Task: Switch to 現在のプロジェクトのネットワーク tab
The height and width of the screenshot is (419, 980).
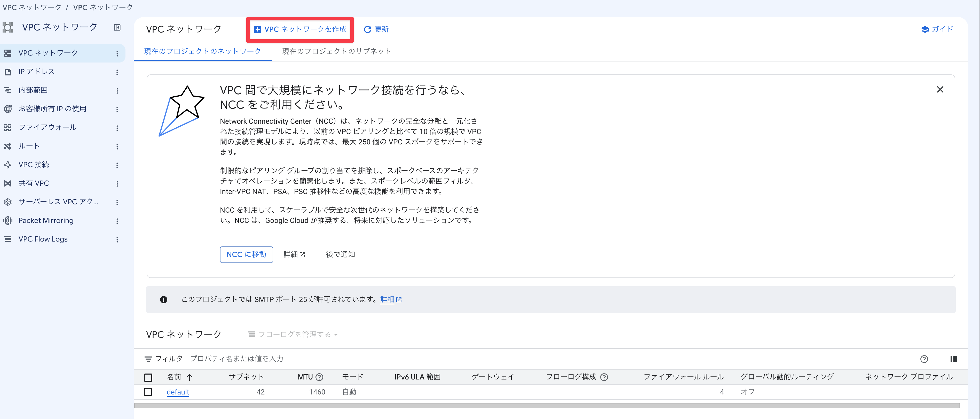Action: [202, 51]
